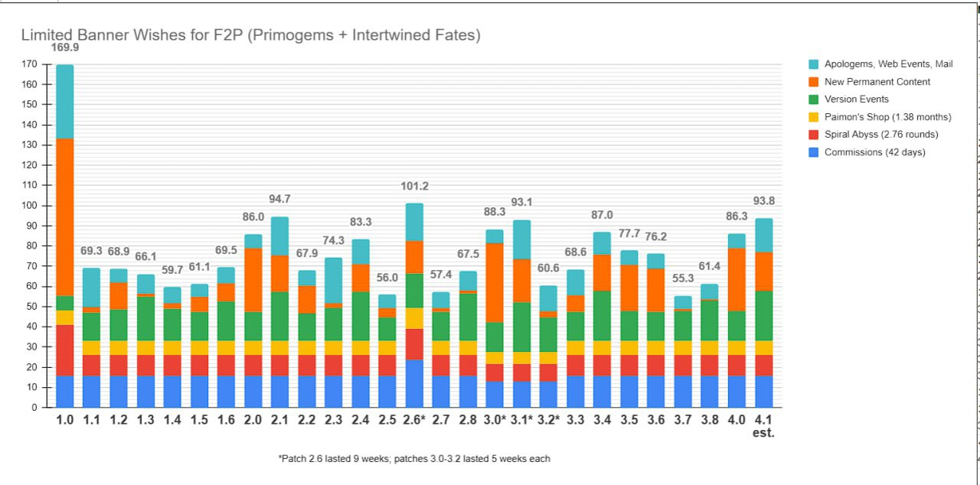Click the x-axis label 2.0
The width and height of the screenshot is (980, 485).
(x=253, y=420)
